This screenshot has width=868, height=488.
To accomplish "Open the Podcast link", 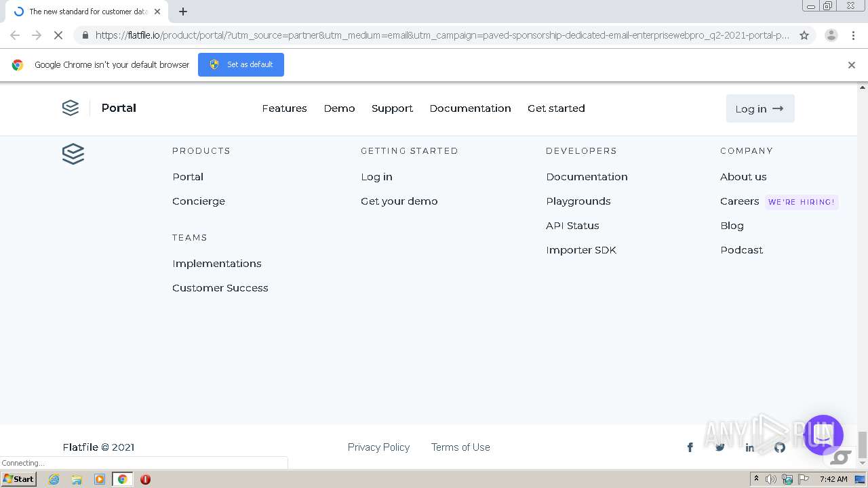I will click(x=741, y=250).
